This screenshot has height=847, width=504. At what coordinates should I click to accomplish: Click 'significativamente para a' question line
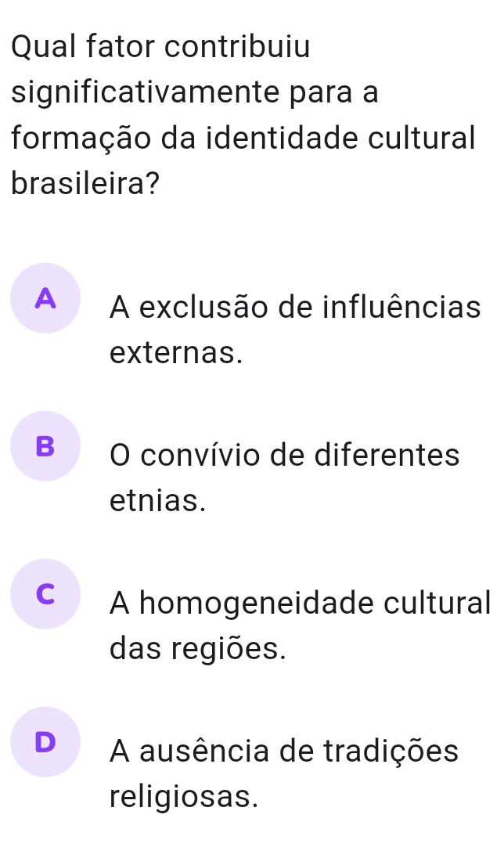[195, 92]
